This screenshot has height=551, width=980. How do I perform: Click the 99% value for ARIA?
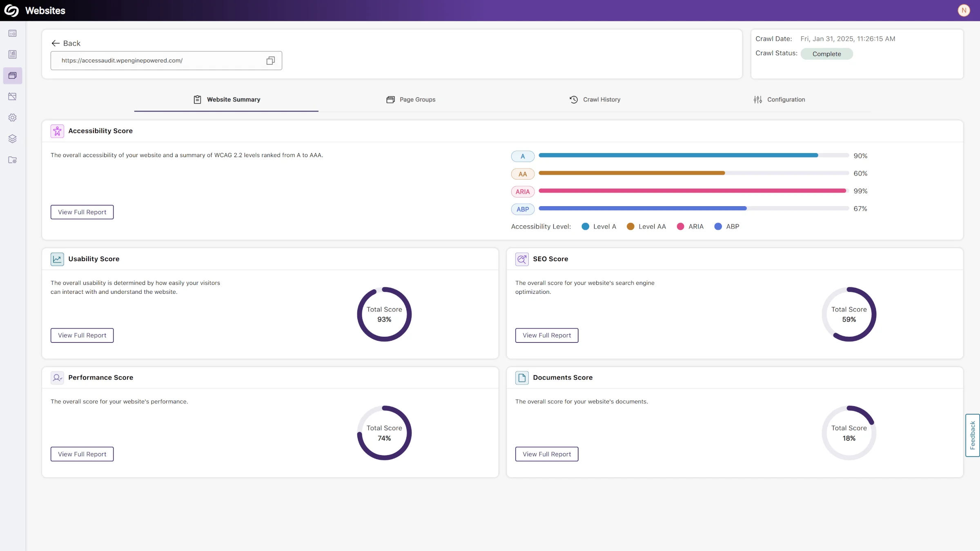point(860,191)
